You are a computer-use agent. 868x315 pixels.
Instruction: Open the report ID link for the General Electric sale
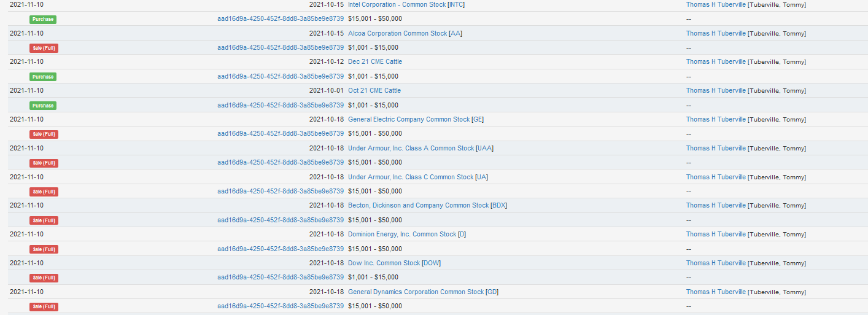281,133
